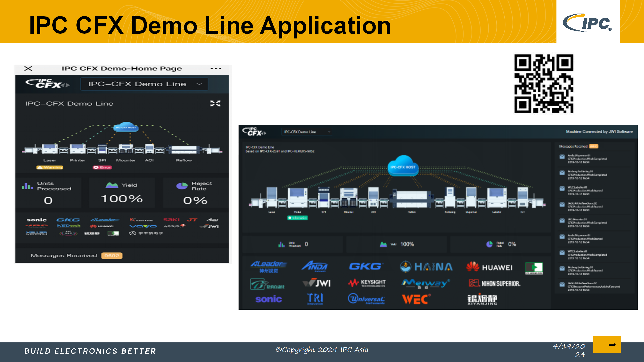Click the chevron of the mobile line selector
The height and width of the screenshot is (362, 644).
point(199,84)
